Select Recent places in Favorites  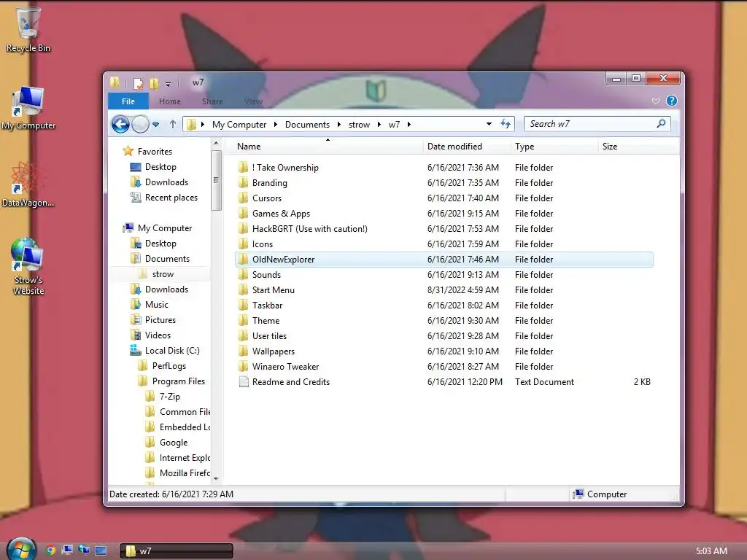[x=171, y=197]
